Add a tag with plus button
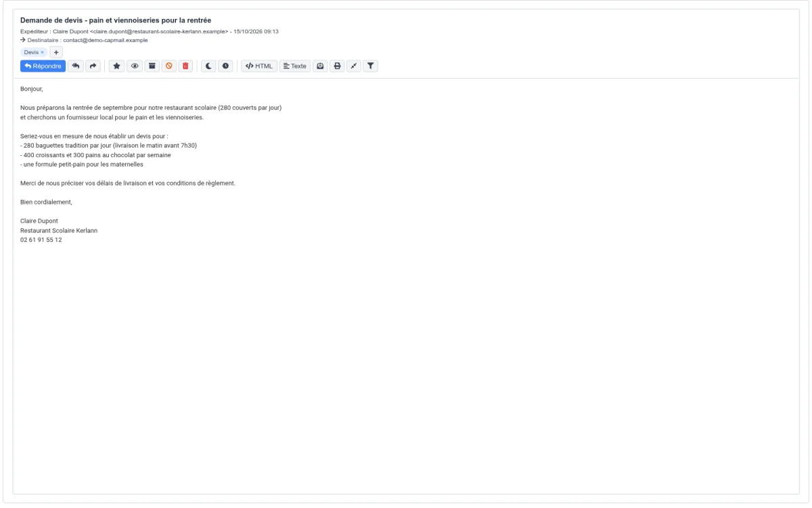Image resolution: width=812 pixels, height=508 pixels. click(56, 52)
